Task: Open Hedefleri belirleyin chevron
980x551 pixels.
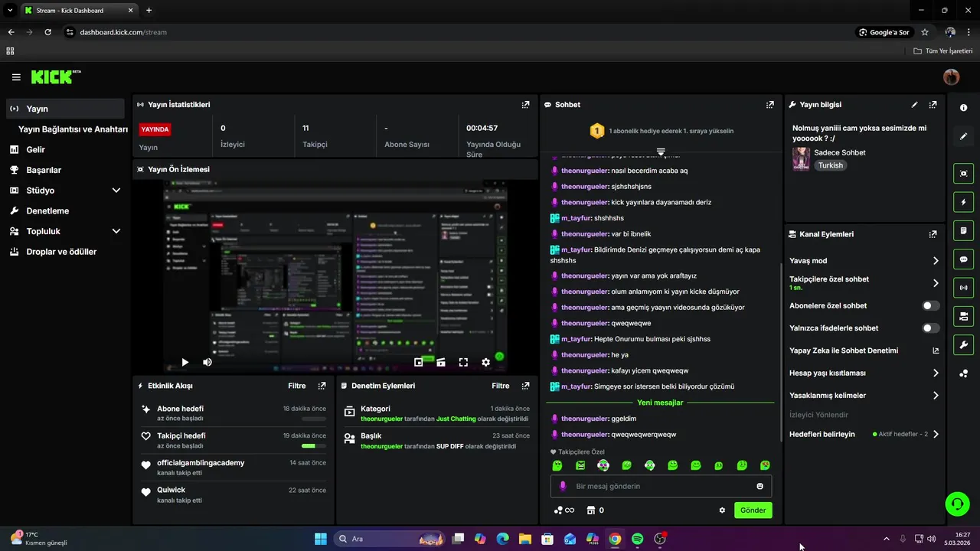Action: [936, 434]
